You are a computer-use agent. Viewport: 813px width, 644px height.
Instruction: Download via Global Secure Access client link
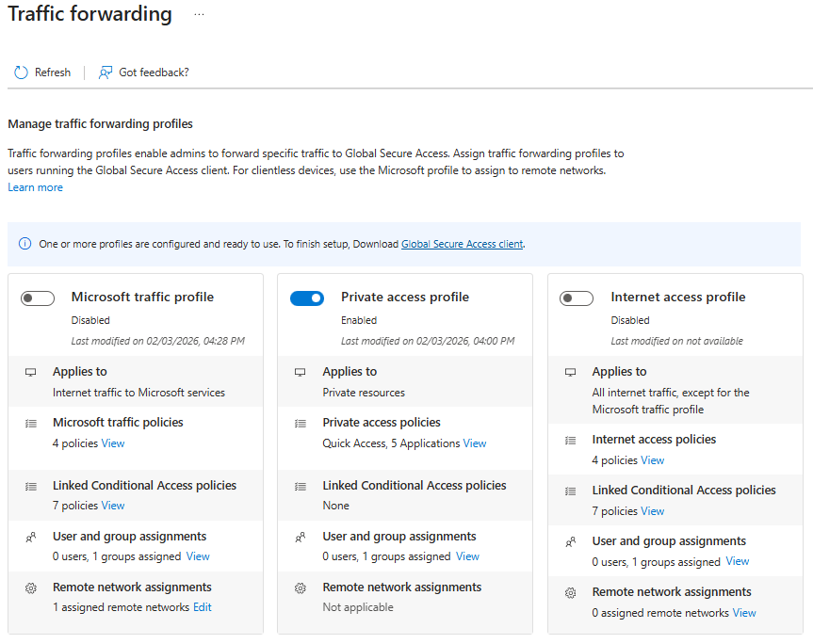[462, 244]
